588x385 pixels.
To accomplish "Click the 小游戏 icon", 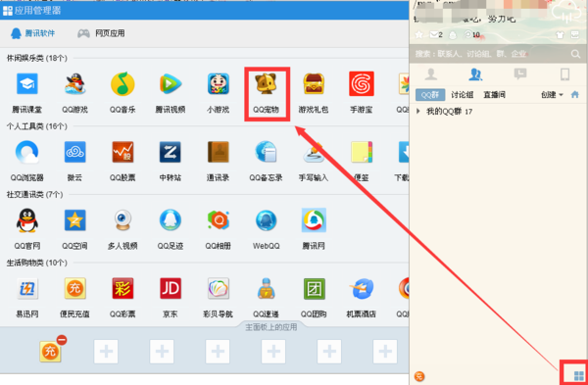I will tap(219, 83).
